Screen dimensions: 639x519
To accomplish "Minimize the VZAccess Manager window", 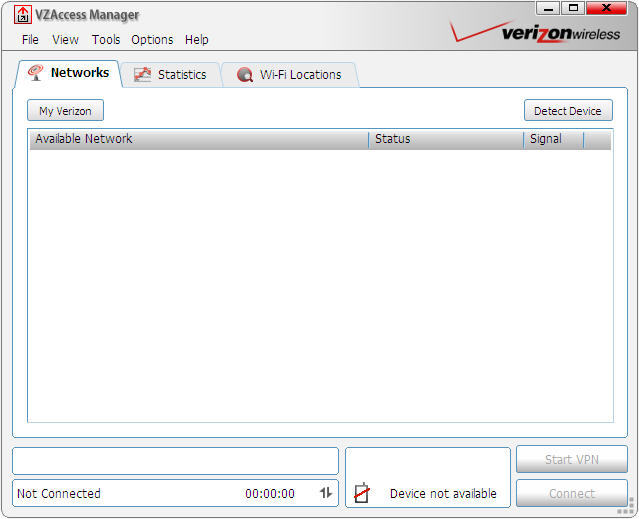I will pyautogui.click(x=548, y=8).
